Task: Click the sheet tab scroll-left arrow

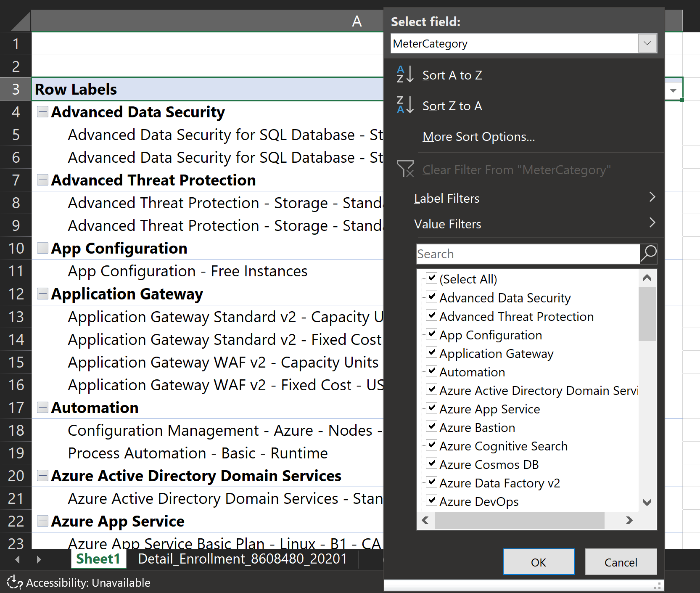Action: 17,559
